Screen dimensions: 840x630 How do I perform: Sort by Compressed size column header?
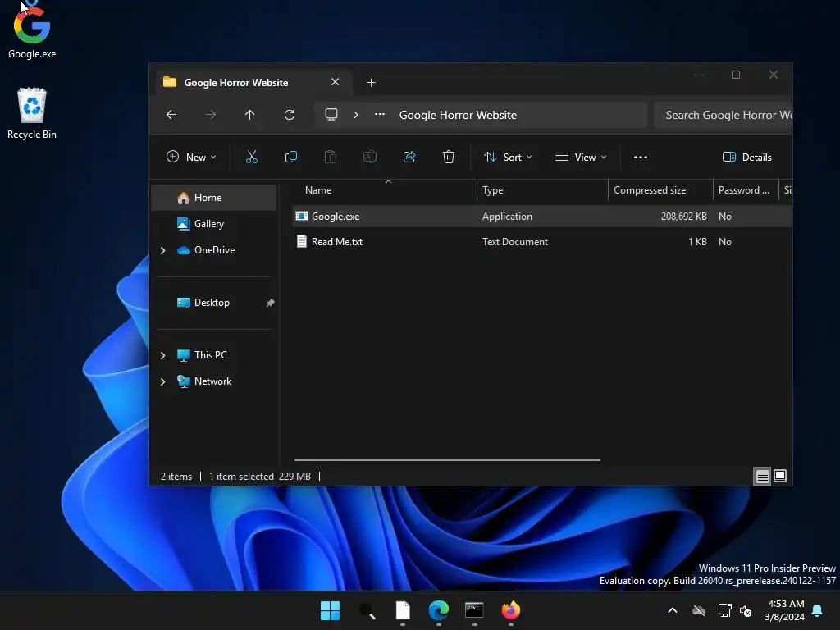[x=660, y=190]
